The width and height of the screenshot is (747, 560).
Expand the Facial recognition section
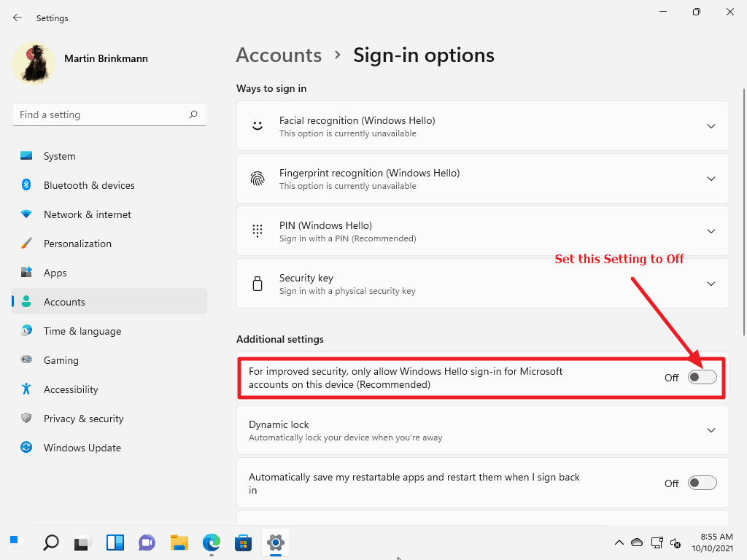[711, 125]
